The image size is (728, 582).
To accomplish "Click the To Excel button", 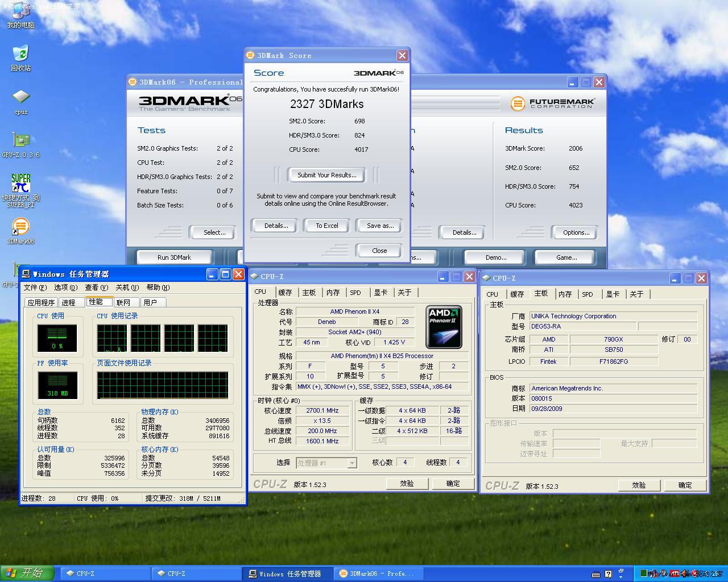I will click(326, 226).
